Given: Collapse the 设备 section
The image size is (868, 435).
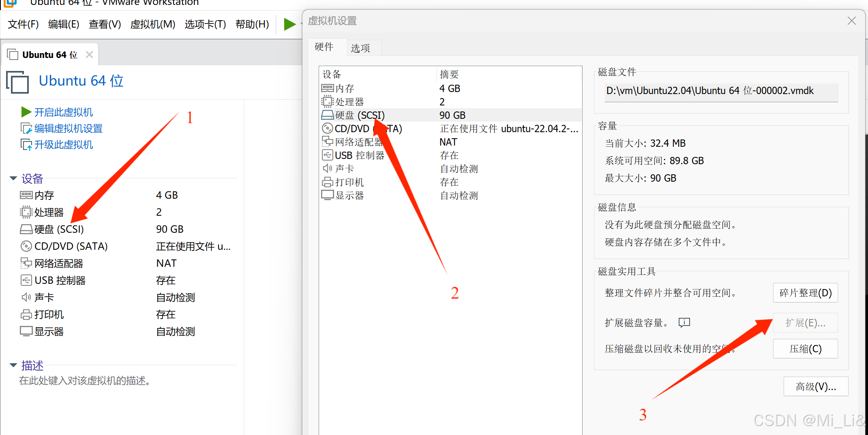Looking at the screenshot, I should 13,178.
